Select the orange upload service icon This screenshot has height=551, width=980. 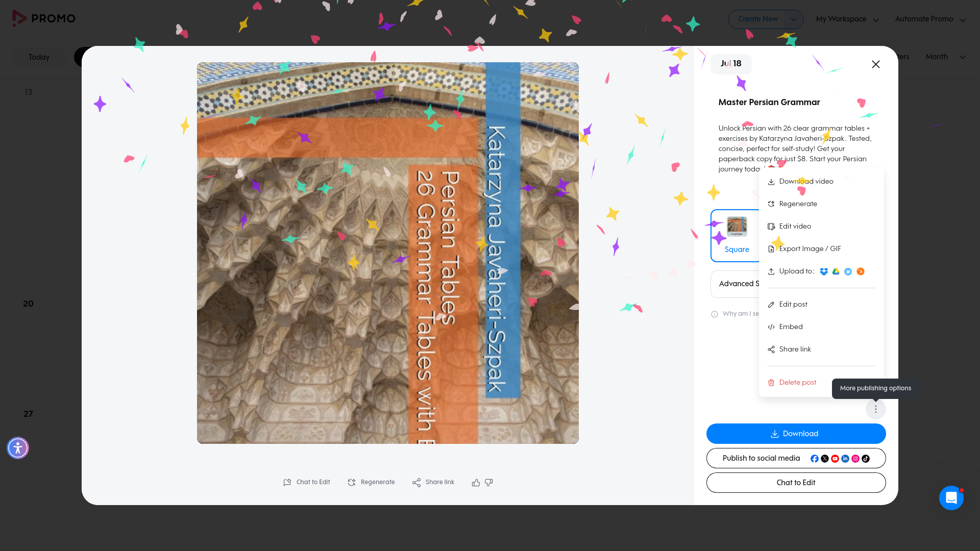click(861, 271)
